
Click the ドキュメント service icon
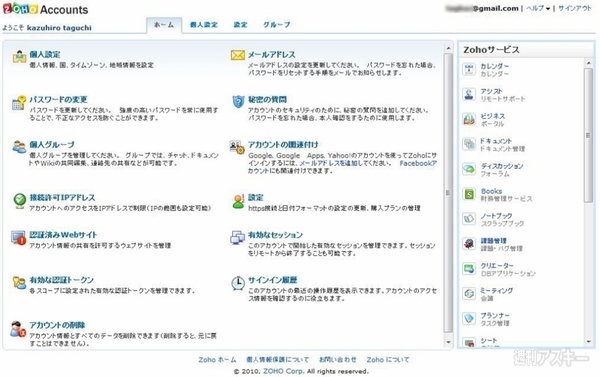click(469, 144)
